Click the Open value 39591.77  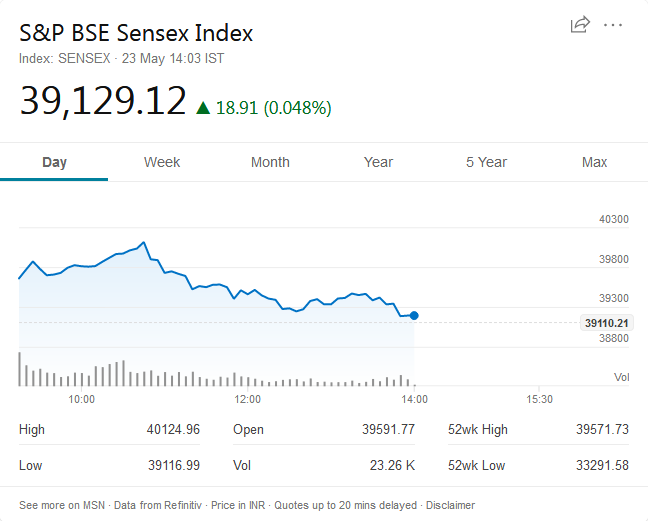click(x=388, y=430)
